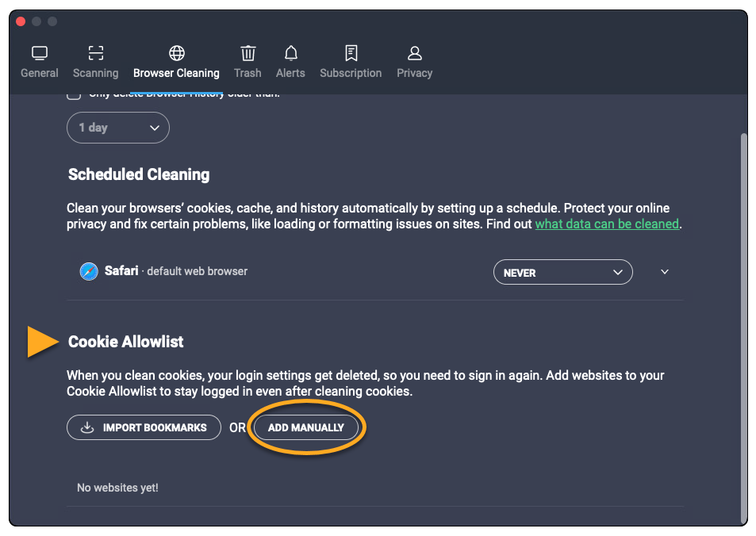
Task: Open the Scanning settings icon
Action: [x=96, y=53]
